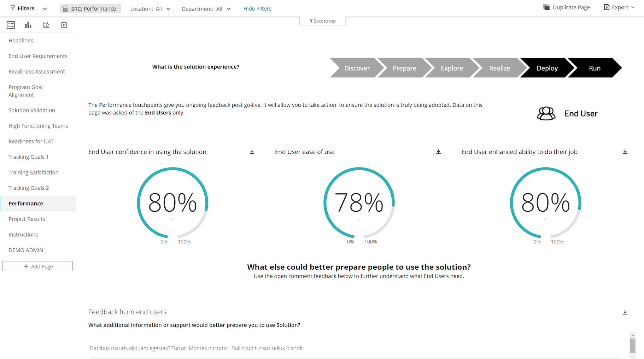Open the checklist view icon in sidebar

pos(11,25)
